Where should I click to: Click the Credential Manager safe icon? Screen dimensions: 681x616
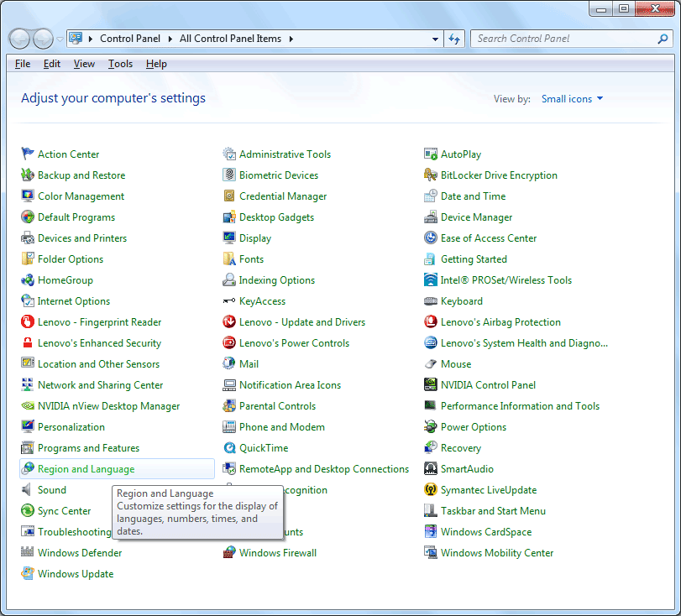pos(229,196)
